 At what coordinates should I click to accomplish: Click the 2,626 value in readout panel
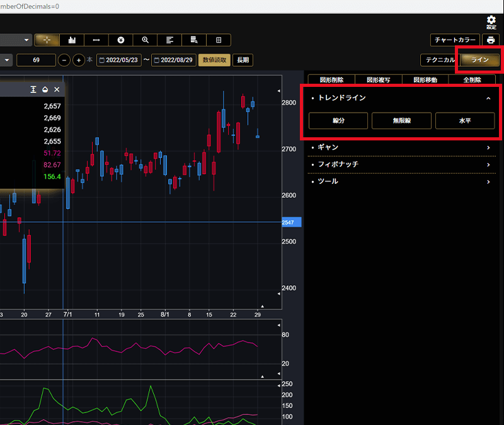coord(52,130)
